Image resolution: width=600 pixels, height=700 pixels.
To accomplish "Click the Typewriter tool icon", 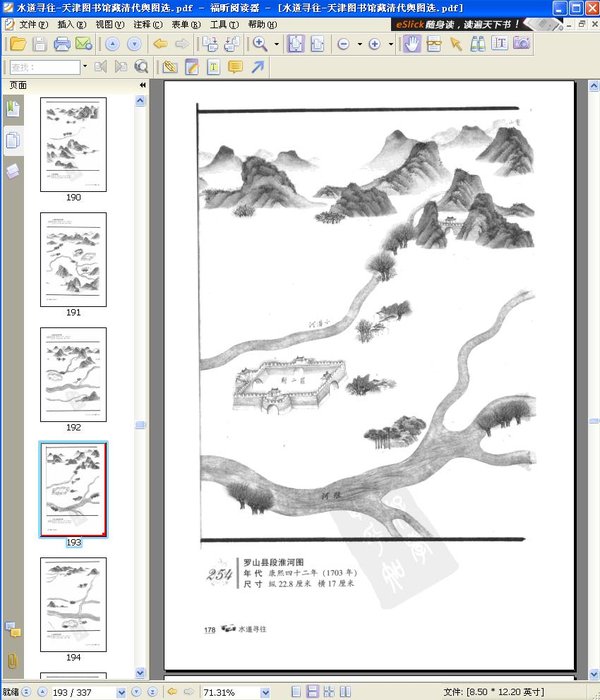I will (x=499, y=44).
